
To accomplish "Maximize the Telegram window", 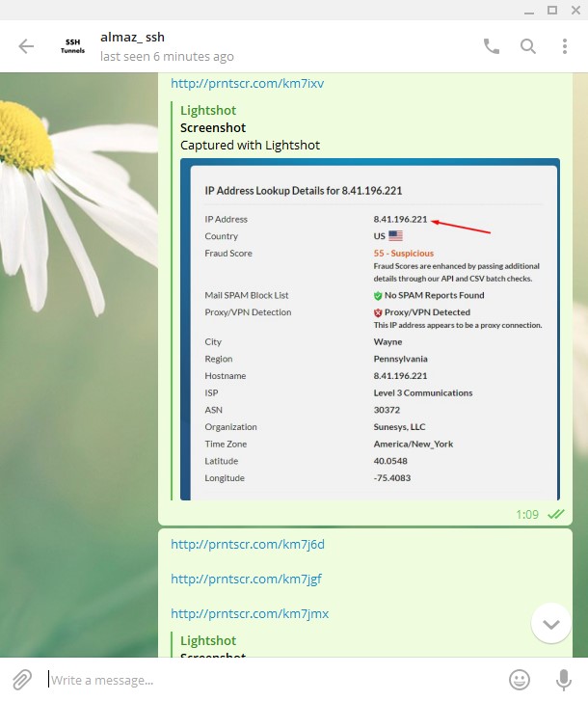I will click(552, 10).
